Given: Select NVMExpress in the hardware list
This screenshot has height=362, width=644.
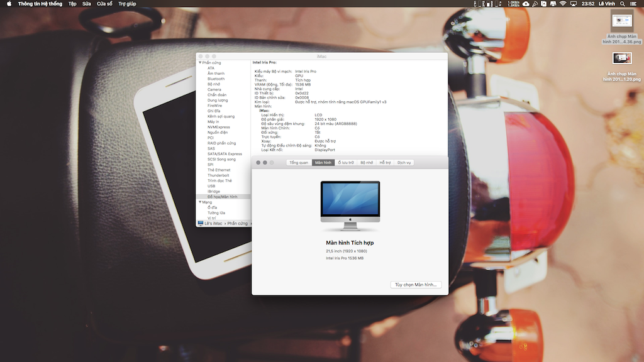Looking at the screenshot, I should click(218, 127).
